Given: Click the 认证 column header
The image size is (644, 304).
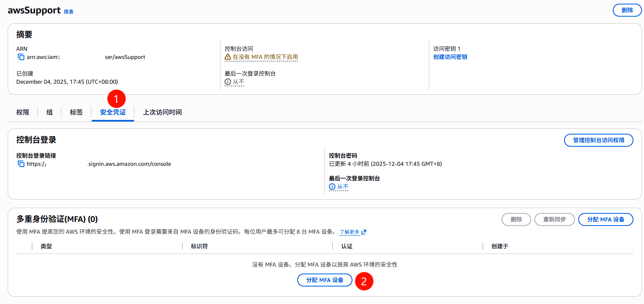Looking at the screenshot, I should pos(347,246).
